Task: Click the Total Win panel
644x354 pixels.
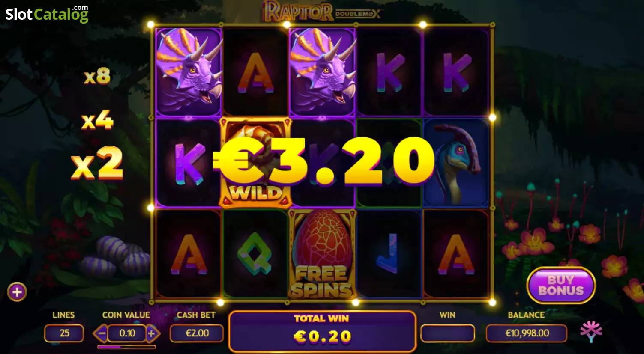Action: pyautogui.click(x=322, y=331)
